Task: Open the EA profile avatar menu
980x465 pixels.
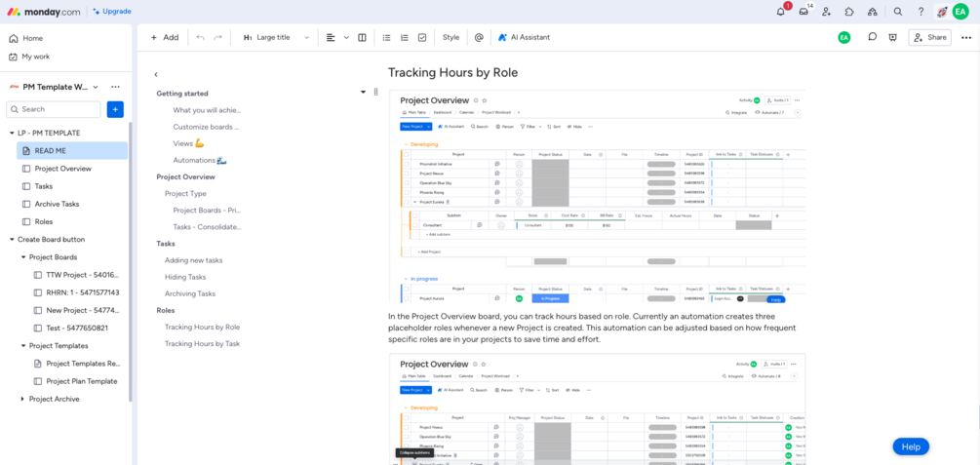Action: pyautogui.click(x=960, y=12)
